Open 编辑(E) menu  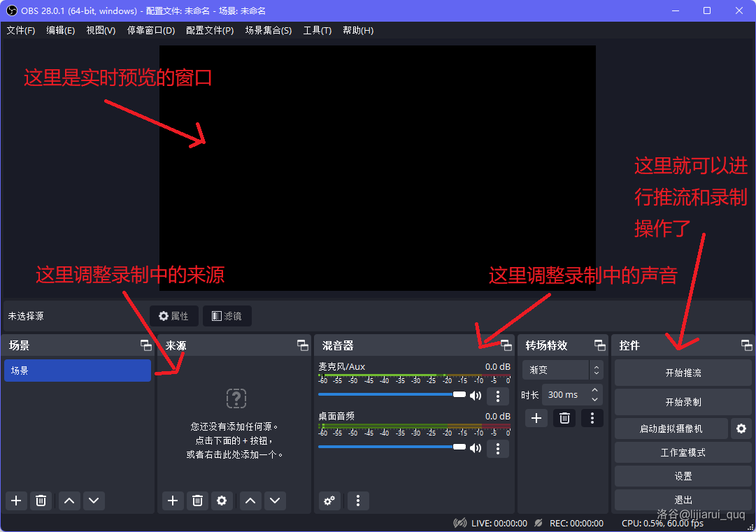[x=61, y=30]
